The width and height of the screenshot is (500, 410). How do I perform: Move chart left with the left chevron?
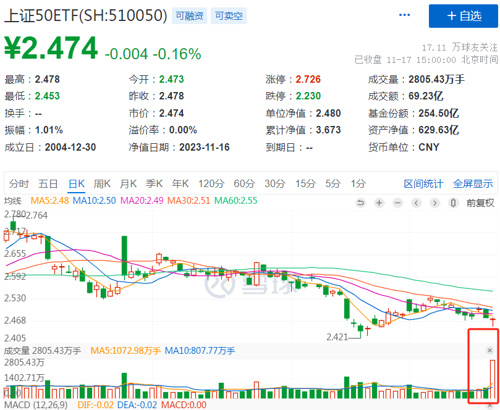[416, 202]
